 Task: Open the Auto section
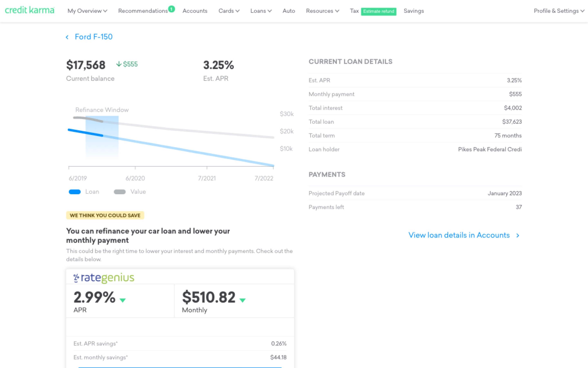coord(289,11)
